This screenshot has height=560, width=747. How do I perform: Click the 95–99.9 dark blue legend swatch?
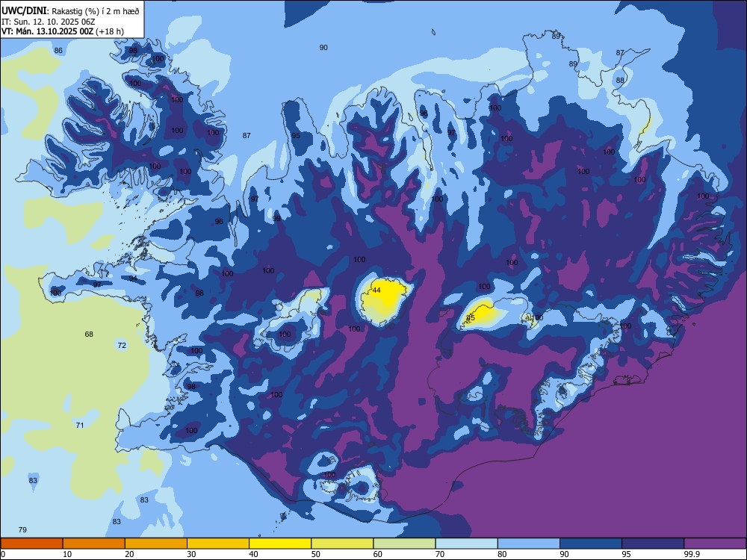[x=653, y=544]
